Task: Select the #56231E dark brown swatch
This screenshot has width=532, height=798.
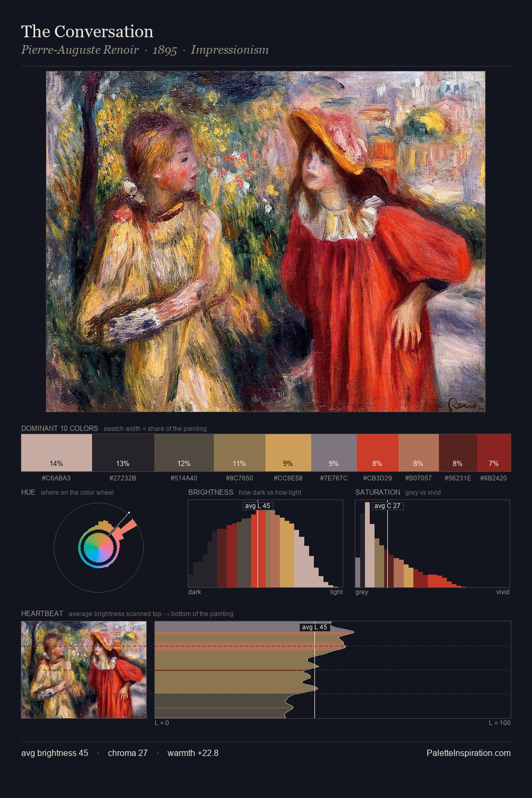Action: tap(458, 453)
